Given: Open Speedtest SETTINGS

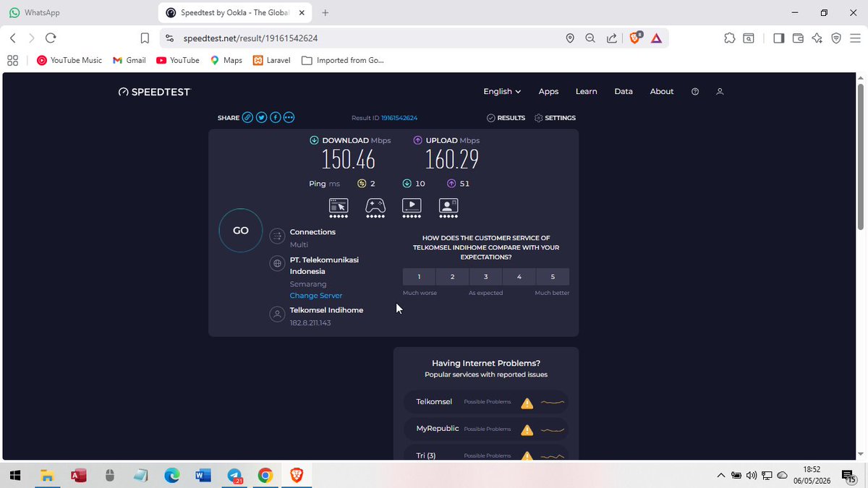Looking at the screenshot, I should tap(555, 118).
